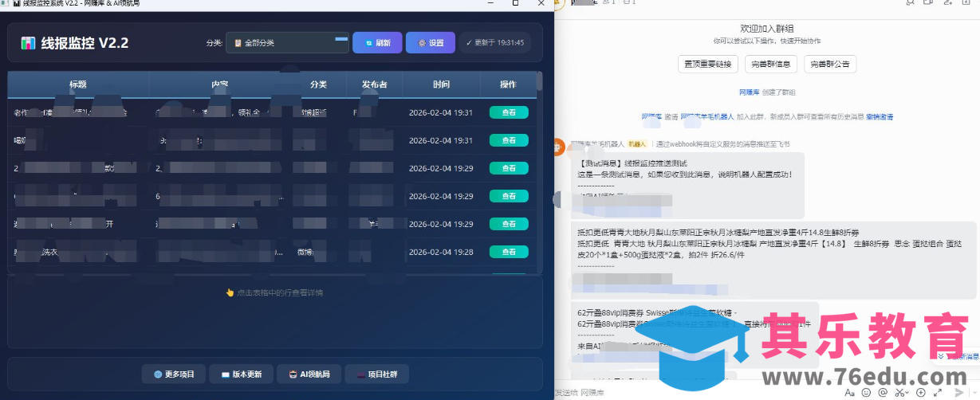Viewport: 980px width, 400px height.
Task: Click the 网赚库 creator name link
Action: coord(749,92)
